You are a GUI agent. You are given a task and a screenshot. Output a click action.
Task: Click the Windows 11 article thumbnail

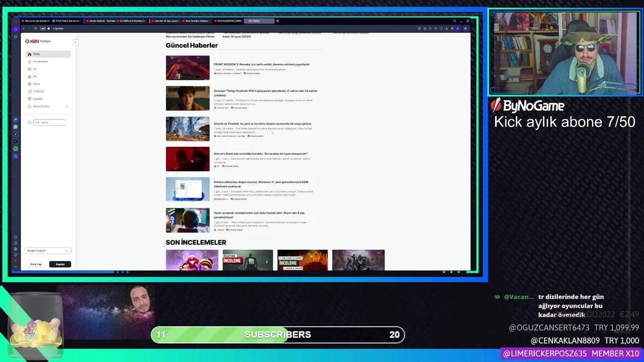click(x=188, y=190)
